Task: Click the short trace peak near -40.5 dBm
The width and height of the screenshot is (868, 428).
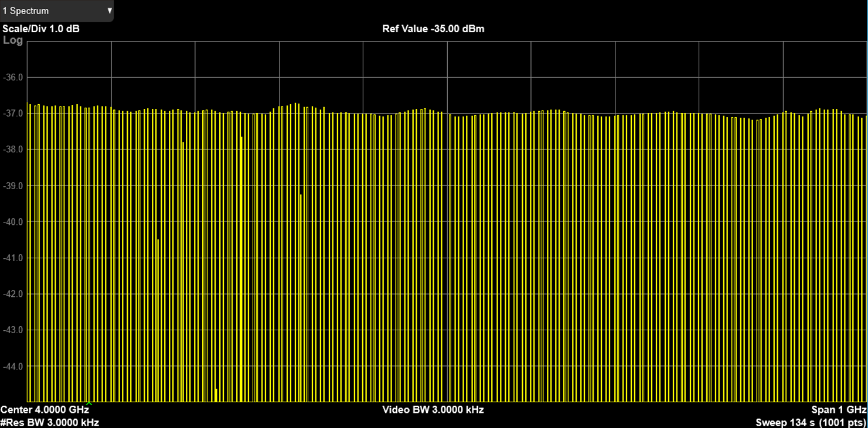Action: (158, 241)
